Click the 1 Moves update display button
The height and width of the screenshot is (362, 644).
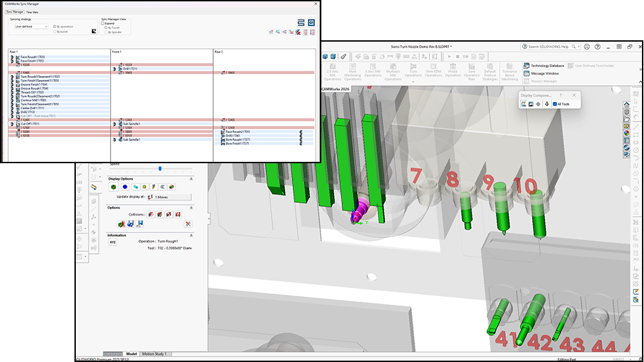[168, 197]
